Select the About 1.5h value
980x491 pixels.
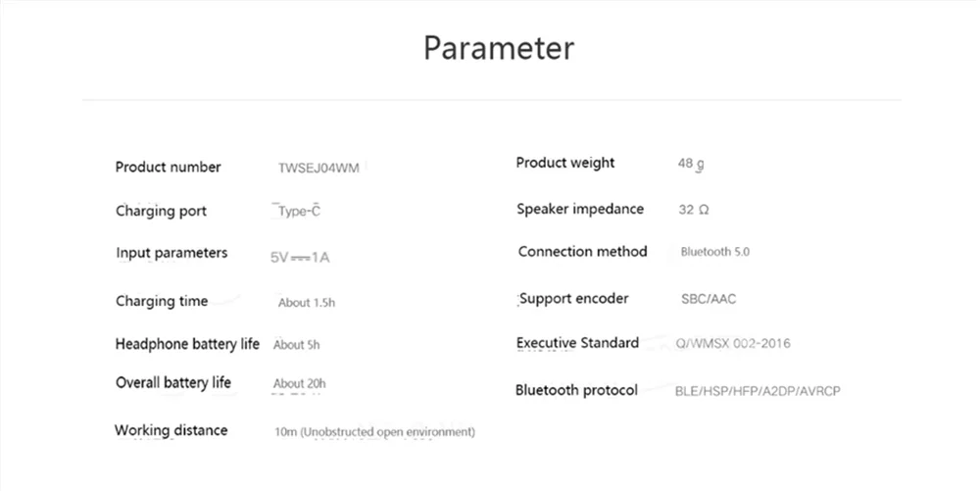point(307,303)
